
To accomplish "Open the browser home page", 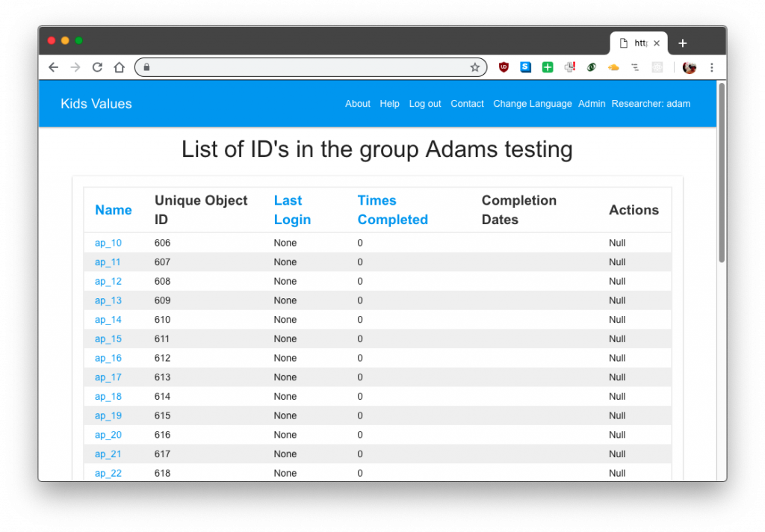I will click(x=119, y=67).
